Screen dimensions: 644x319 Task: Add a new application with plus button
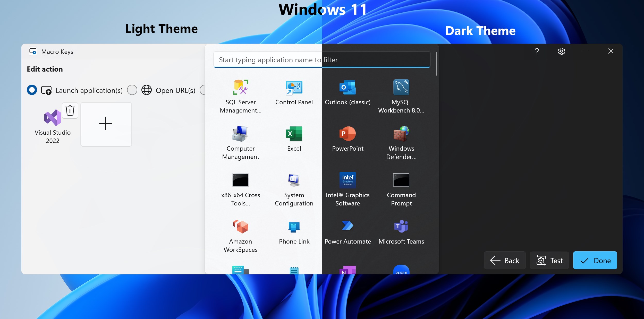(x=106, y=124)
